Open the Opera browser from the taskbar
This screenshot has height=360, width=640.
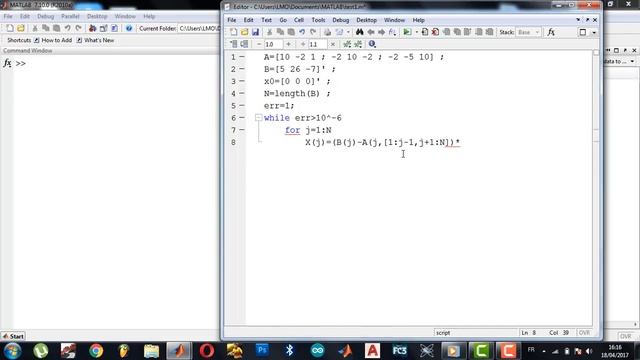click(x=207, y=351)
